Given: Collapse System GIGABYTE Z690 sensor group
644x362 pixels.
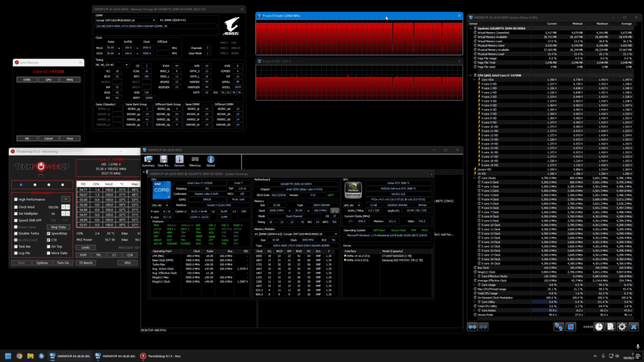Looking at the screenshot, I should click(x=470, y=28).
